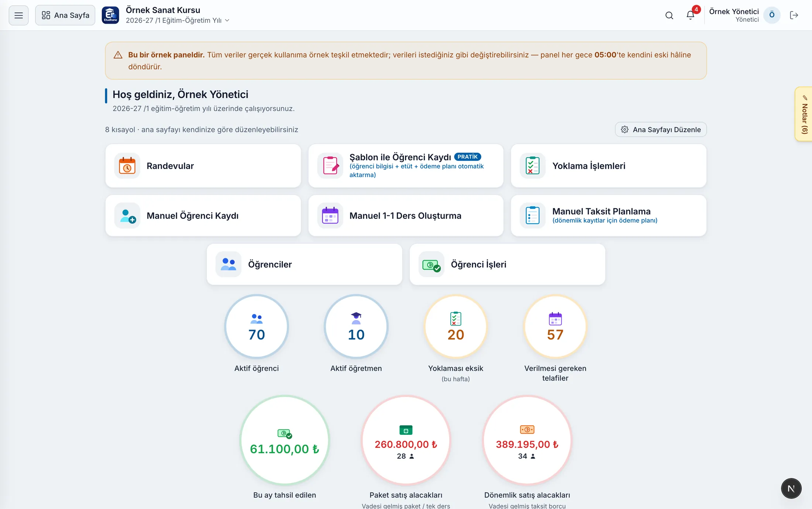
Task: Open Manuel Öğrenci Kaydı shortcut
Action: [x=203, y=216]
